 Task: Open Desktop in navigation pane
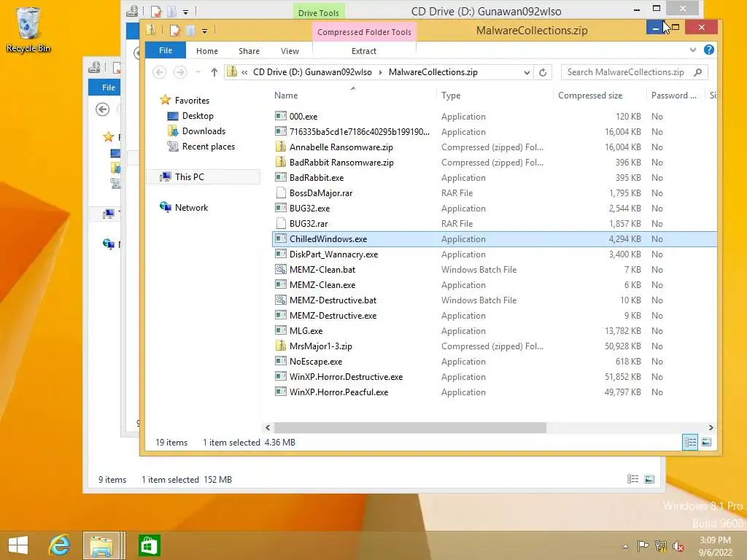tap(198, 116)
